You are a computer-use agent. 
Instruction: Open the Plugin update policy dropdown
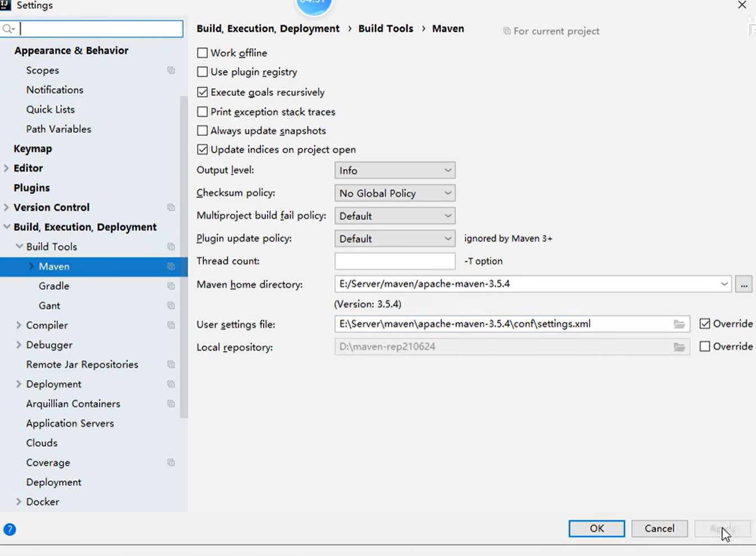pyautogui.click(x=395, y=239)
